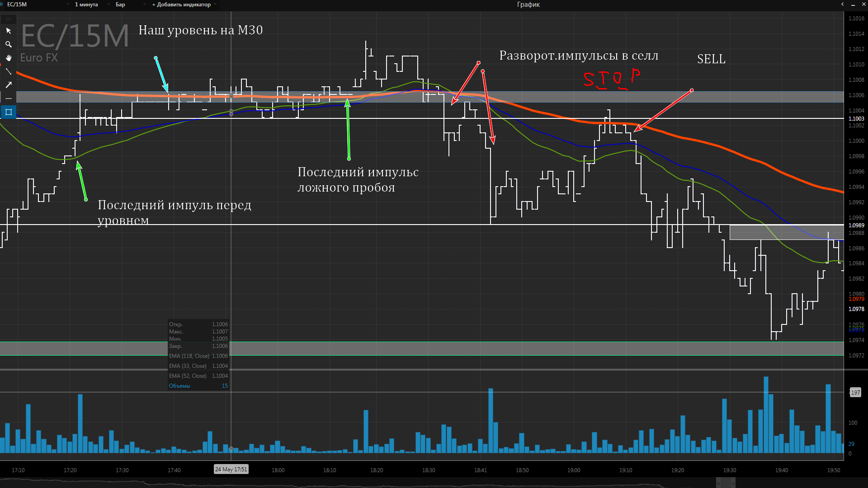Expand the arrow next to 'Добавить индикатор'

pos(215,5)
